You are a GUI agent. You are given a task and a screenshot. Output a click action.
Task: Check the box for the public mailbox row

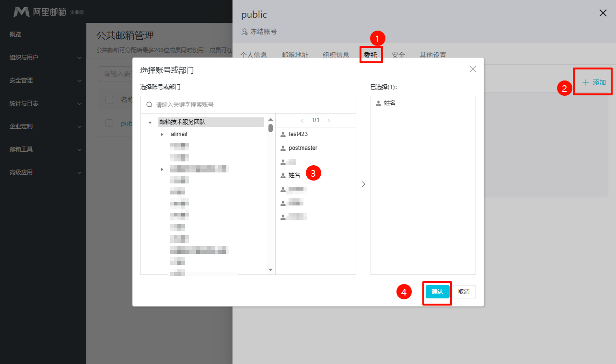click(109, 123)
